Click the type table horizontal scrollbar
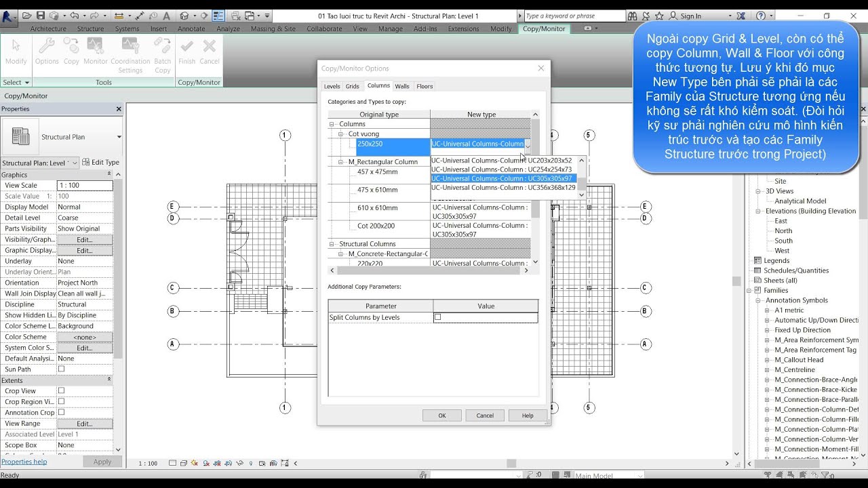The height and width of the screenshot is (488, 868). (x=428, y=270)
